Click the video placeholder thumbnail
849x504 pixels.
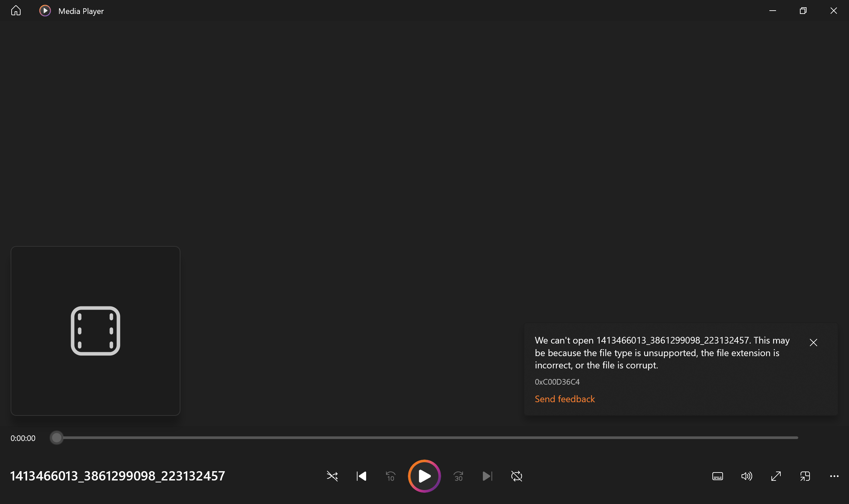click(x=96, y=331)
